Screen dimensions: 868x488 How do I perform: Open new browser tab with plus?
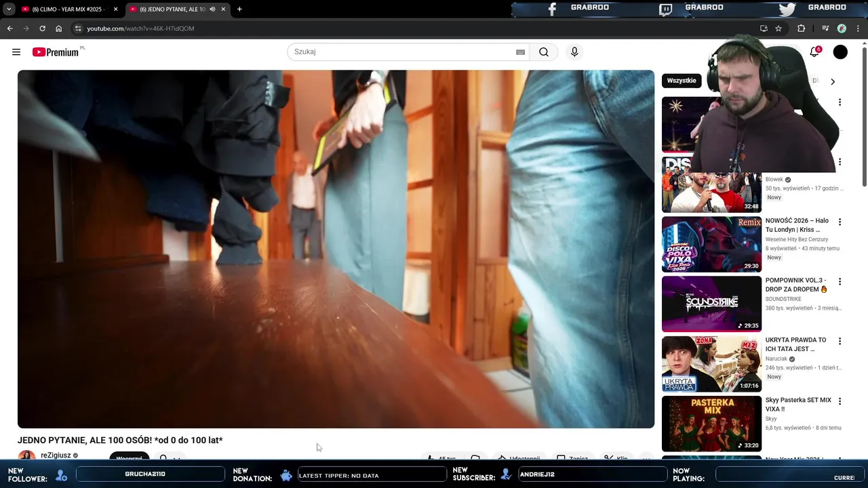coord(239,9)
